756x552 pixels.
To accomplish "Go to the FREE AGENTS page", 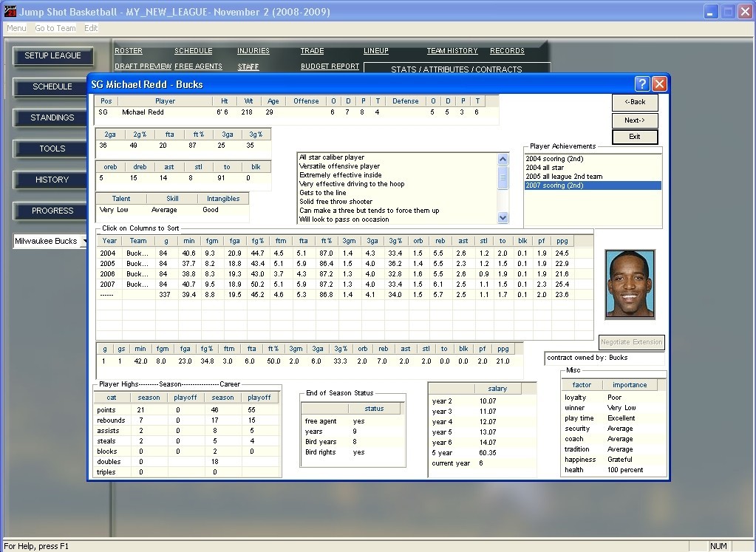I will [198, 67].
